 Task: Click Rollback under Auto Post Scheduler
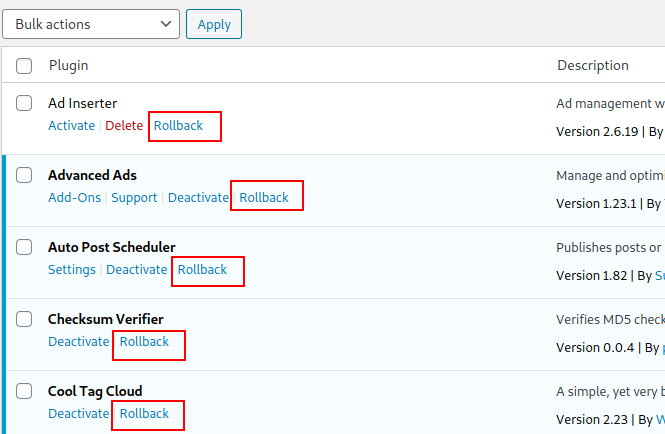click(202, 270)
